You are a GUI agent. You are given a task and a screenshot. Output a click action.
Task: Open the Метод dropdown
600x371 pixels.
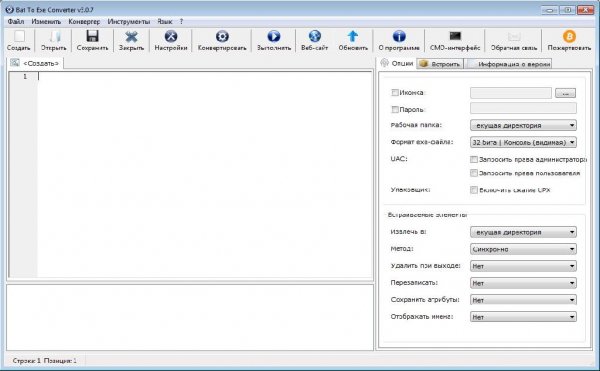tap(523, 249)
